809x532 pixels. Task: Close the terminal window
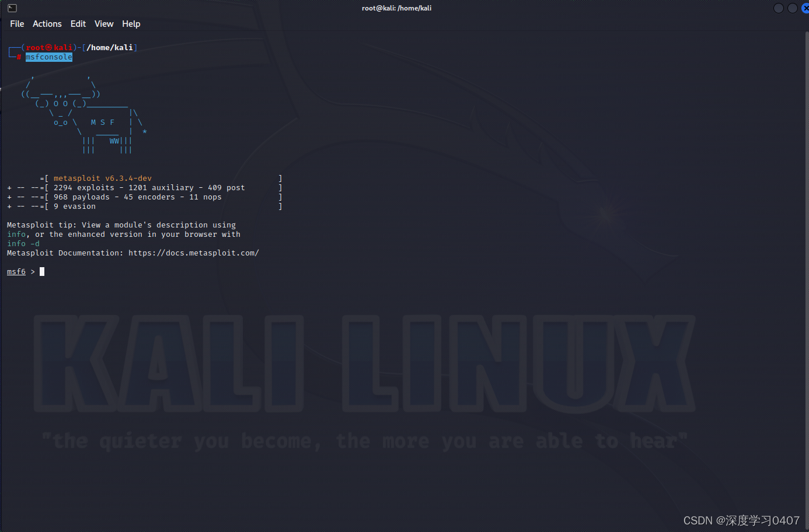[805, 8]
